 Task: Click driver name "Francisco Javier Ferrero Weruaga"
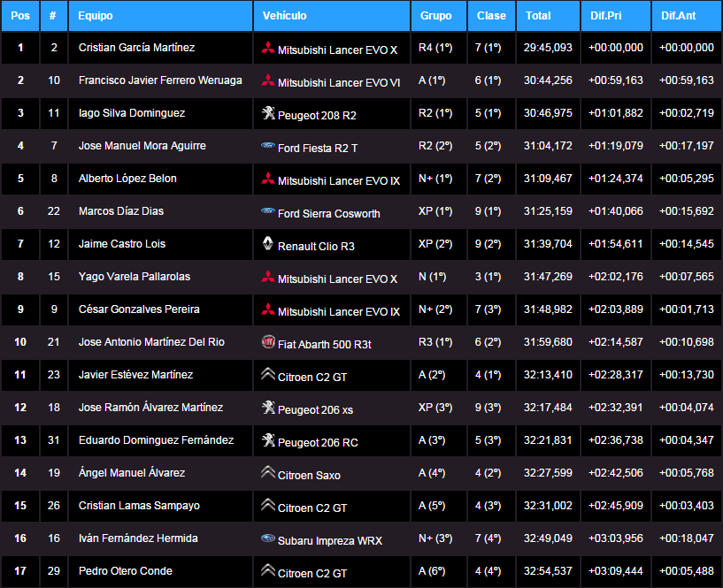[x=160, y=80]
